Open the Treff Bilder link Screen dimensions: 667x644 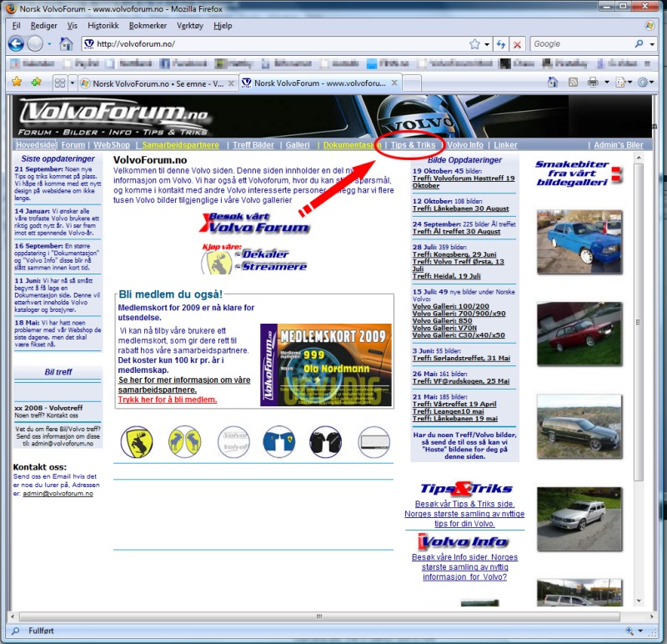[x=253, y=145]
